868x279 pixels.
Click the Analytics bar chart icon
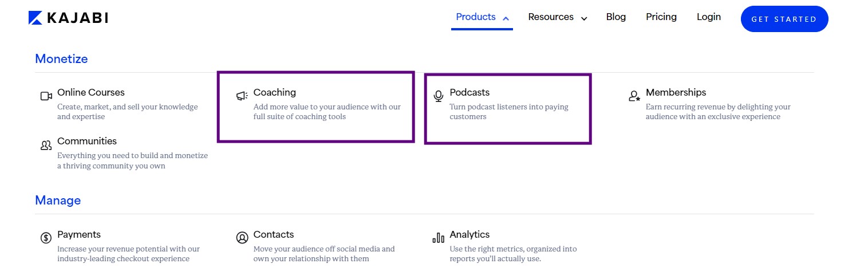tap(438, 238)
